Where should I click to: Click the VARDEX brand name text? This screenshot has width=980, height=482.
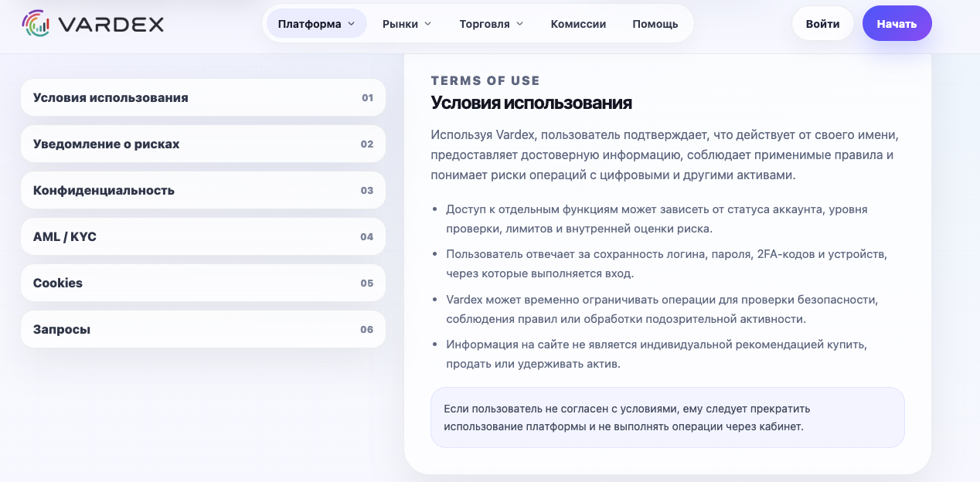(x=111, y=25)
